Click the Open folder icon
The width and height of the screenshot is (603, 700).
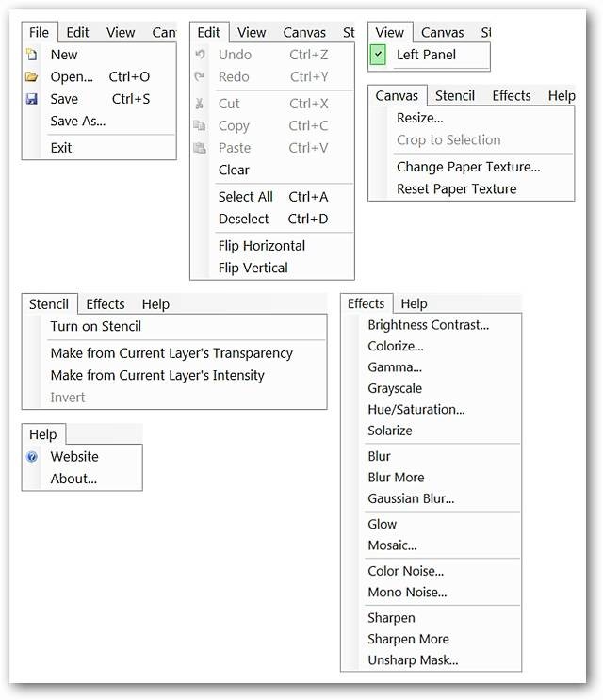31,77
